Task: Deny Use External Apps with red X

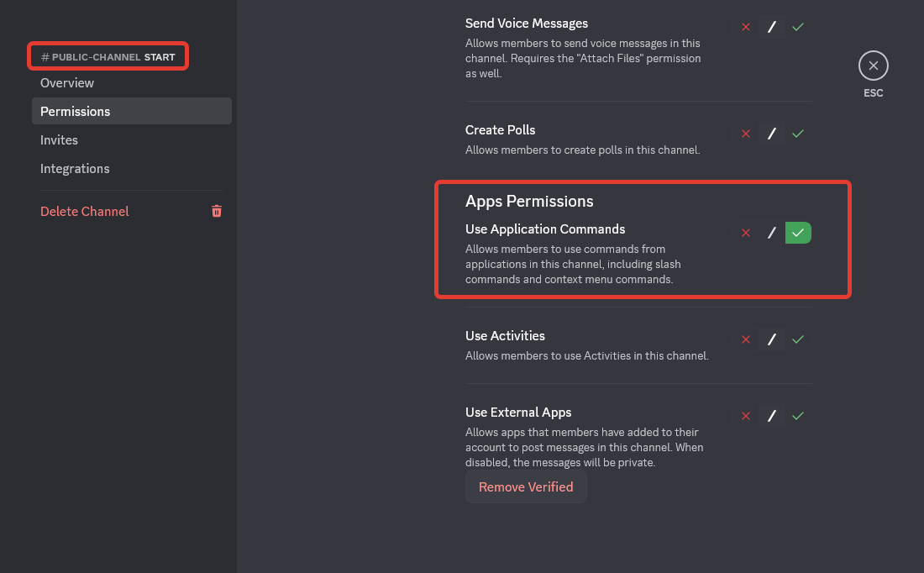Action: click(746, 416)
